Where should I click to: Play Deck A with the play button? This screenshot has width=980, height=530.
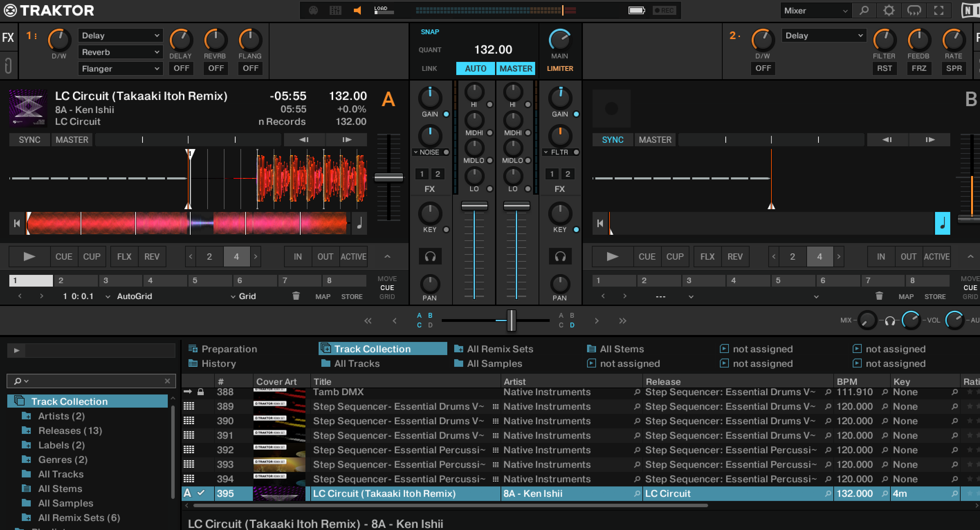[x=29, y=257]
